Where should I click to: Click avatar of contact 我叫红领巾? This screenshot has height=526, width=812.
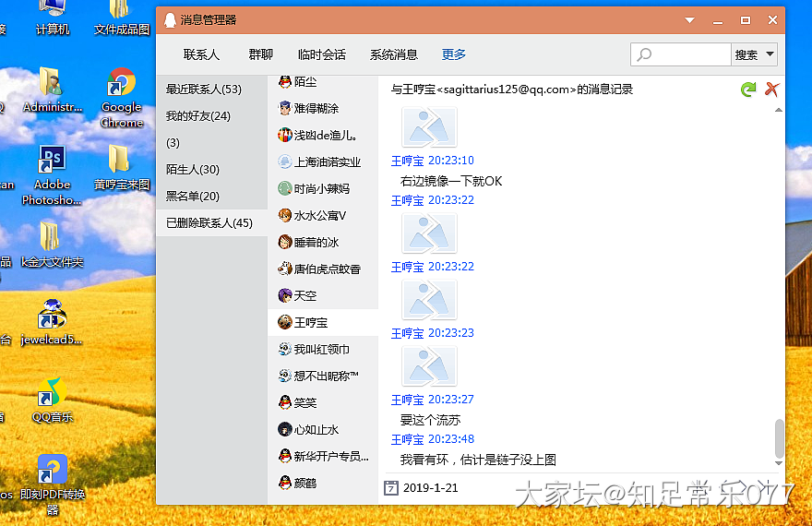[x=285, y=349]
